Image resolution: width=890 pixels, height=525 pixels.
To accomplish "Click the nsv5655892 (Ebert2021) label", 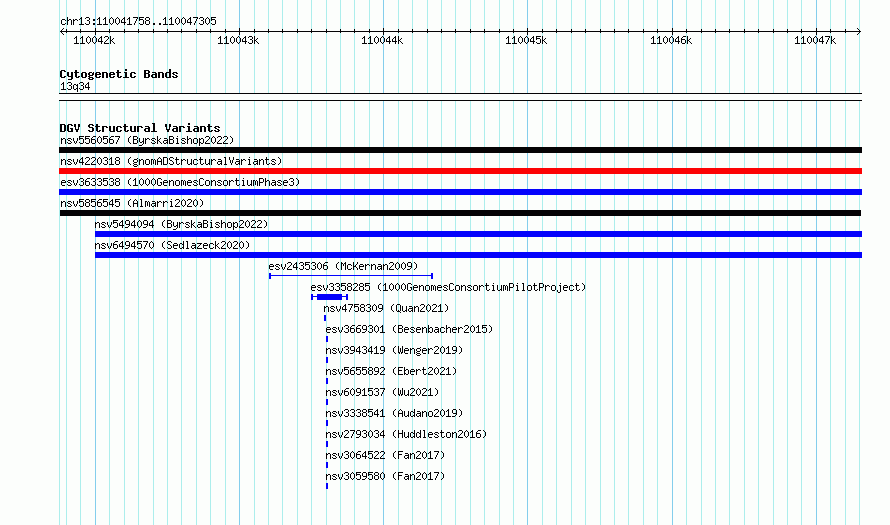I will click(x=391, y=371).
